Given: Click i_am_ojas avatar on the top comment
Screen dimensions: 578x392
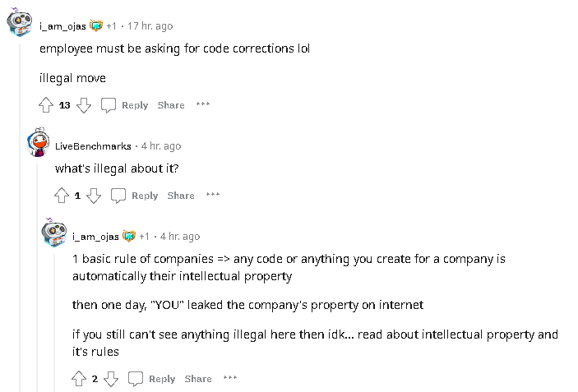Looking at the screenshot, I should (20, 23).
